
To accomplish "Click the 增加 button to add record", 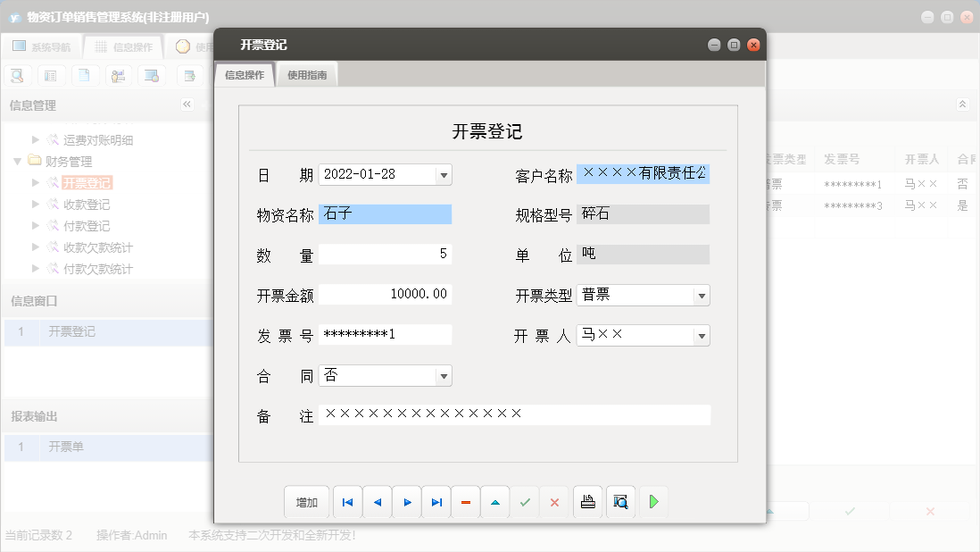I will tap(306, 501).
